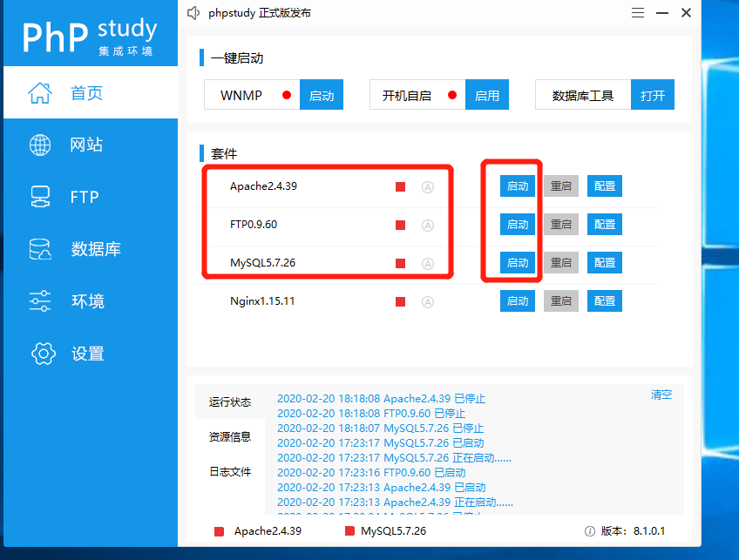Image resolution: width=739 pixels, height=560 pixels.
Task: Start Nginx1.15.11 service
Action: click(518, 301)
